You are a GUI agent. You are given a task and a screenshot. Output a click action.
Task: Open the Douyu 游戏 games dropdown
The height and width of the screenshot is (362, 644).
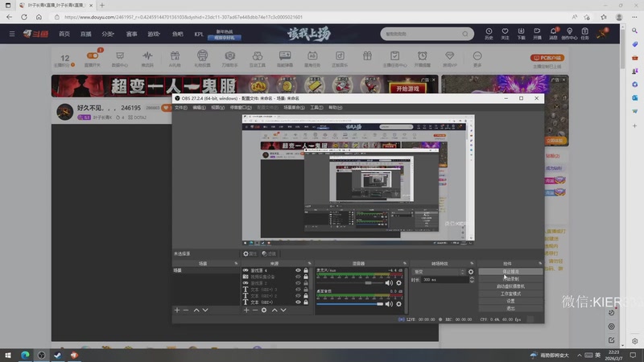(x=154, y=34)
